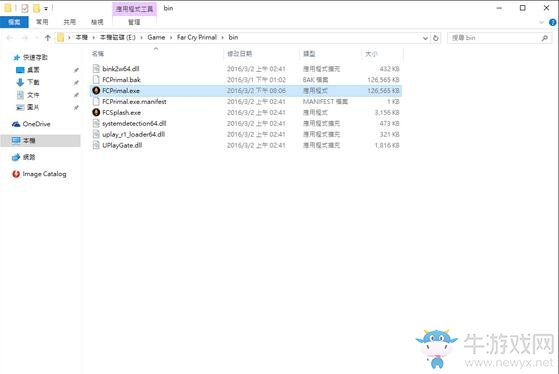
Task: Expand the chevron after Far Cry Primal
Action: pos(223,37)
